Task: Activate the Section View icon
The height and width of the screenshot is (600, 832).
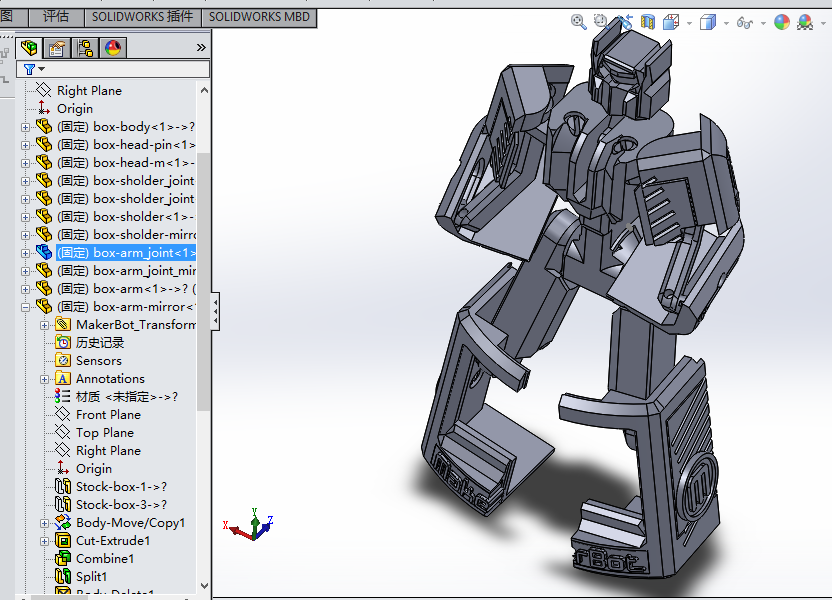Action: point(648,21)
